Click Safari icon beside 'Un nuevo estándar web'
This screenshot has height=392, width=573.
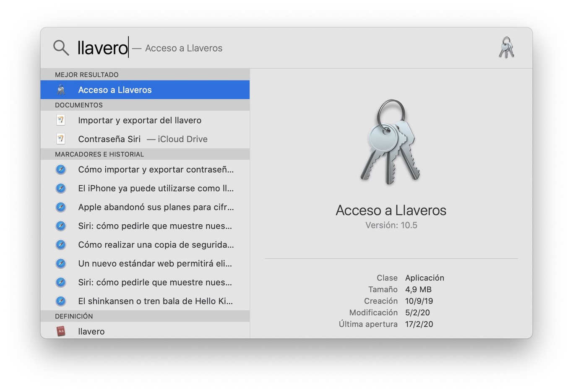61,263
